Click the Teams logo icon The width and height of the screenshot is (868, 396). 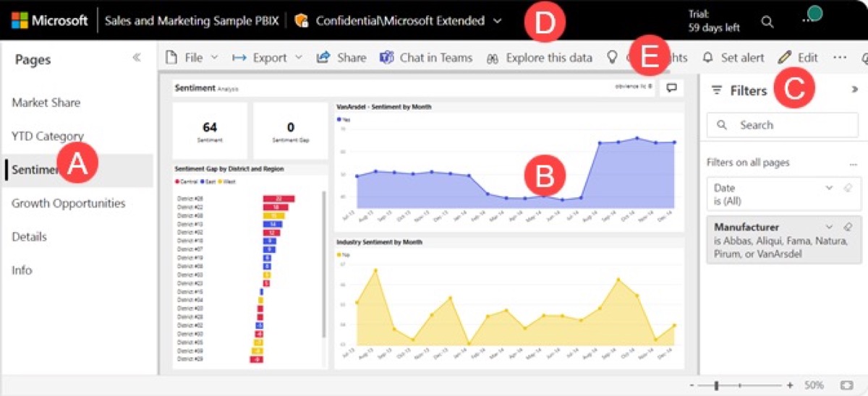(387, 58)
